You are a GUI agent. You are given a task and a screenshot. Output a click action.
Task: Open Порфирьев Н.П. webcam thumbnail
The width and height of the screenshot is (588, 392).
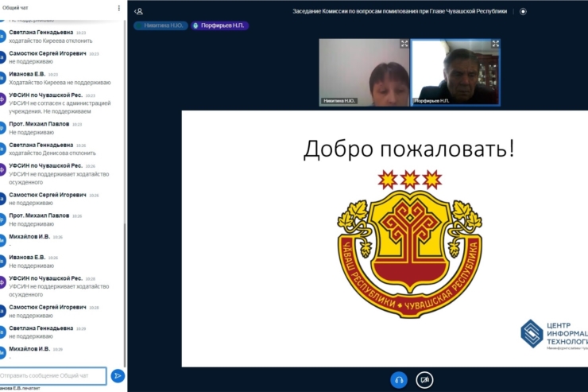pyautogui.click(x=455, y=72)
